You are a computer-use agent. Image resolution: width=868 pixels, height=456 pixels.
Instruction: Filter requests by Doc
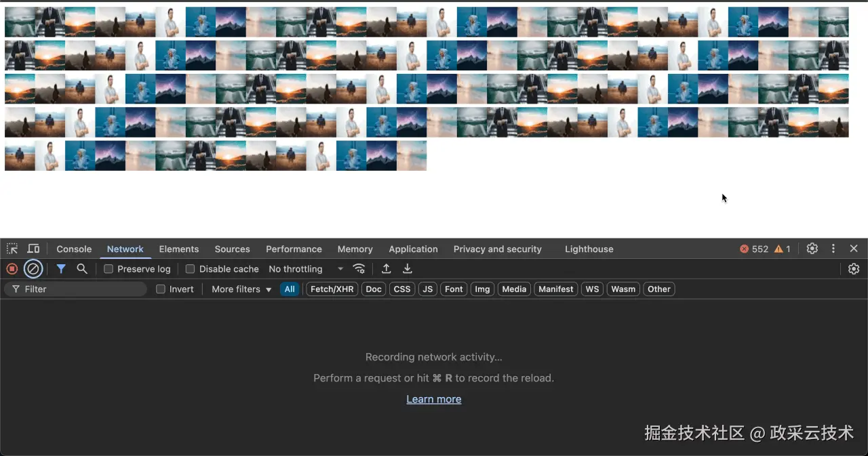(374, 289)
